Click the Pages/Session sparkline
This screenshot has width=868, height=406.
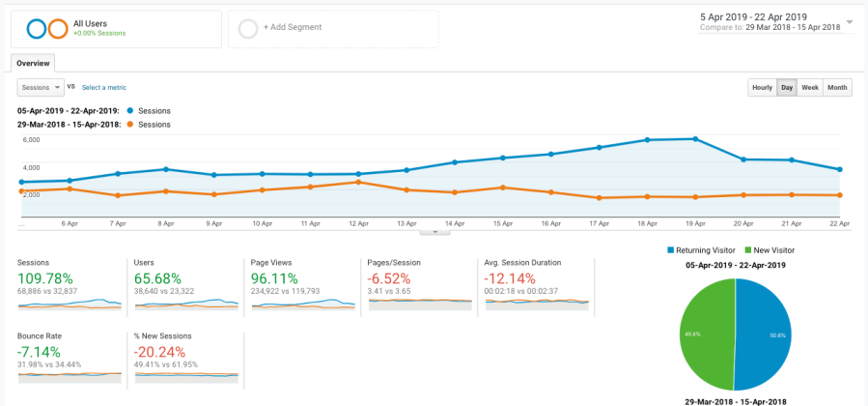click(420, 303)
